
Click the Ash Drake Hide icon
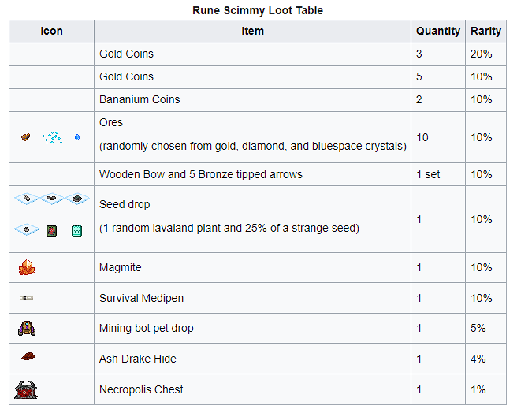[28, 357]
